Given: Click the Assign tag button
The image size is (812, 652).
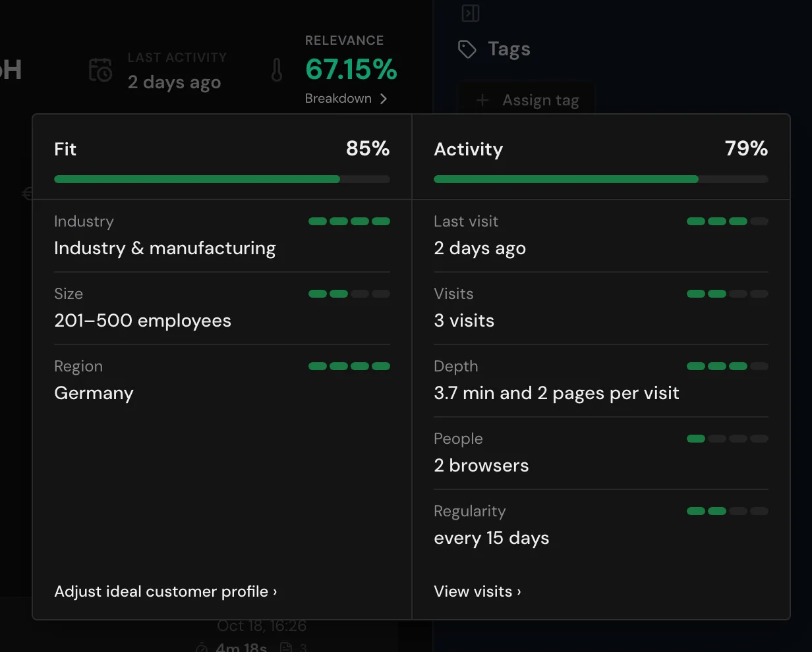Looking at the screenshot, I should pos(527,100).
